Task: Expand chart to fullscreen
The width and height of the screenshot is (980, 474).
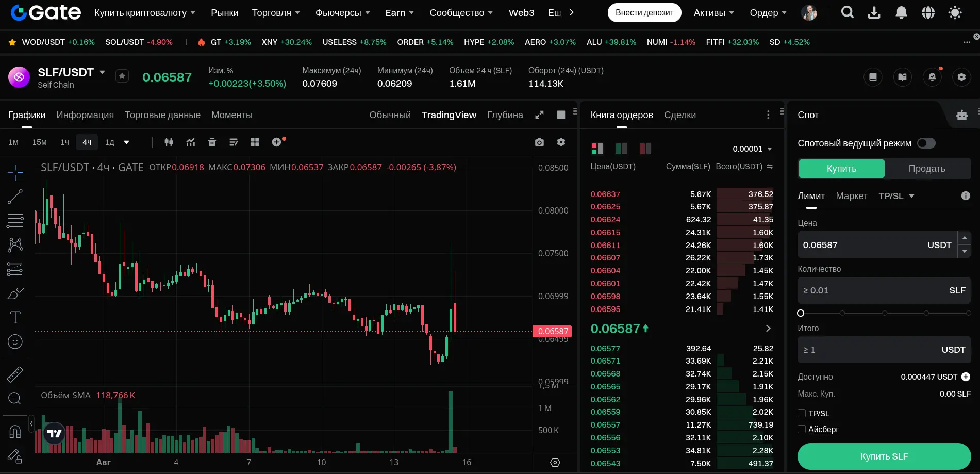Action: 539,115
